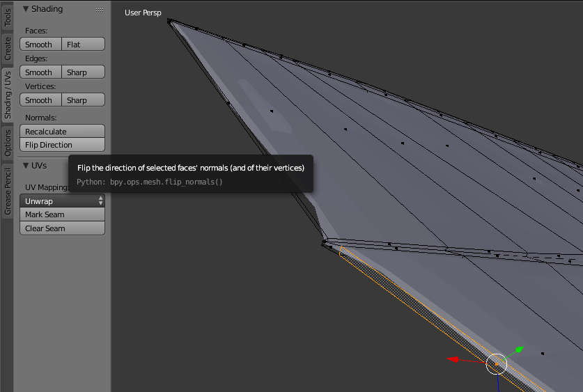
Task: Open the Create tab
Action: coord(7,48)
